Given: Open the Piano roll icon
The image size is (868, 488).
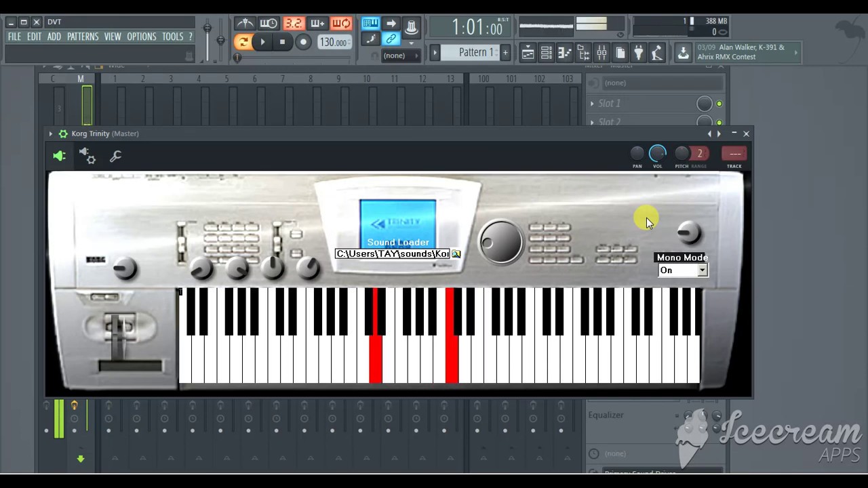Looking at the screenshot, I should (564, 53).
